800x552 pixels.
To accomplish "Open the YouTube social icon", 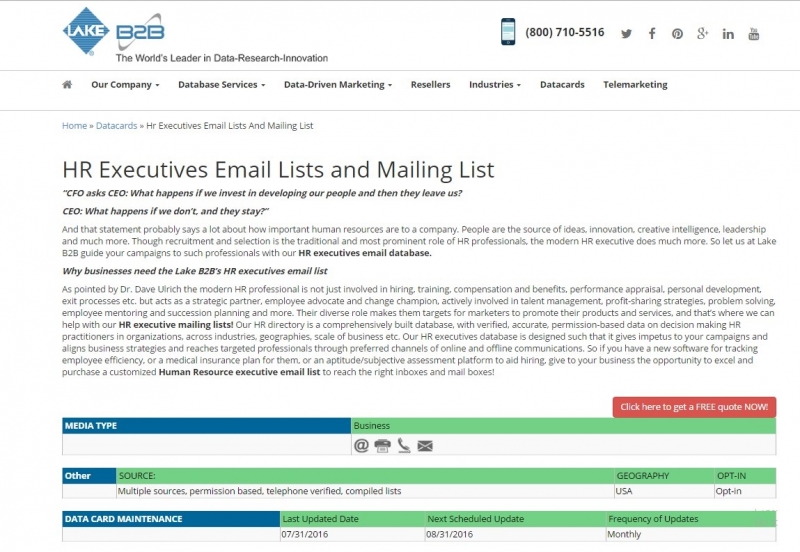I will [x=754, y=34].
